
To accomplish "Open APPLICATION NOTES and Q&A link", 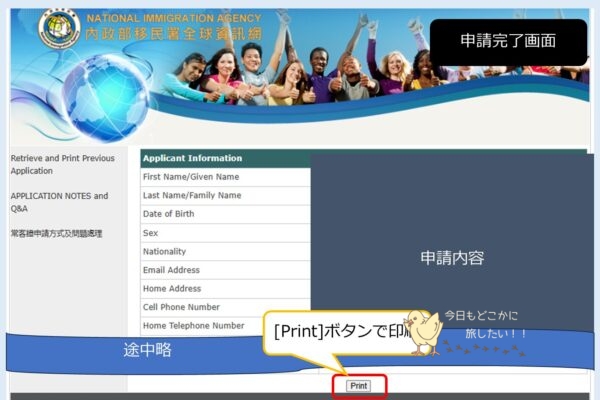I will (59, 202).
